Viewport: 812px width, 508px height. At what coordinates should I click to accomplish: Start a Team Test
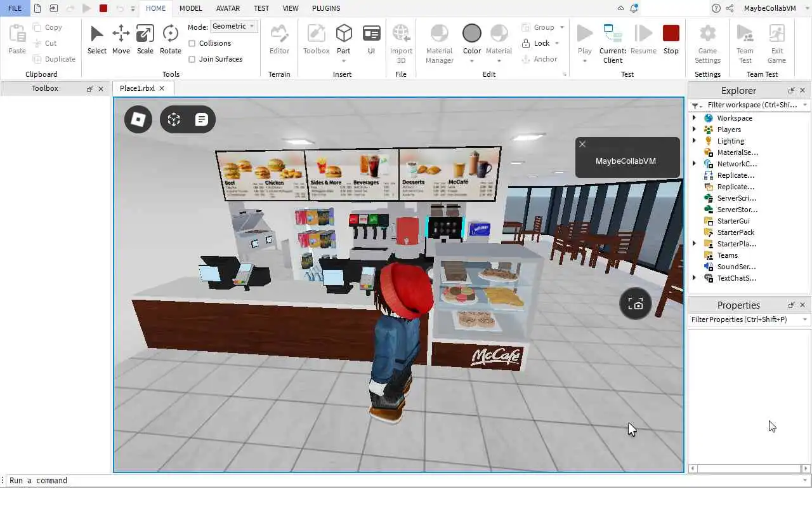click(x=745, y=43)
